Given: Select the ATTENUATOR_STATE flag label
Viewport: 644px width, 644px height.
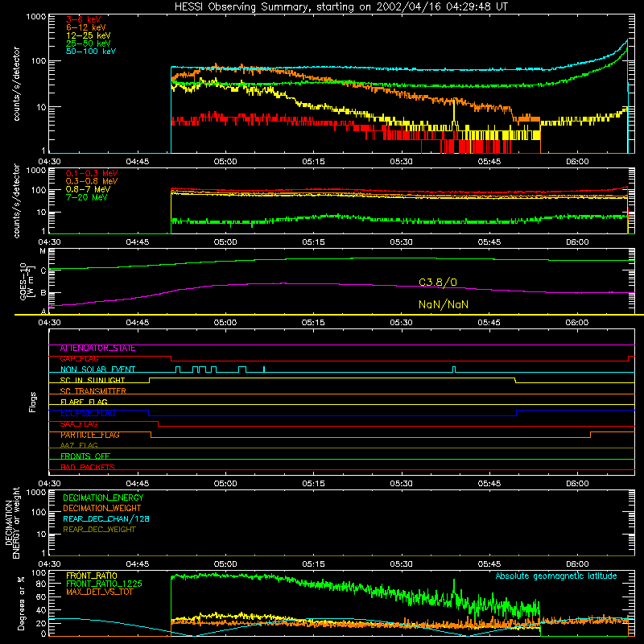Looking at the screenshot, I should tap(97, 349).
